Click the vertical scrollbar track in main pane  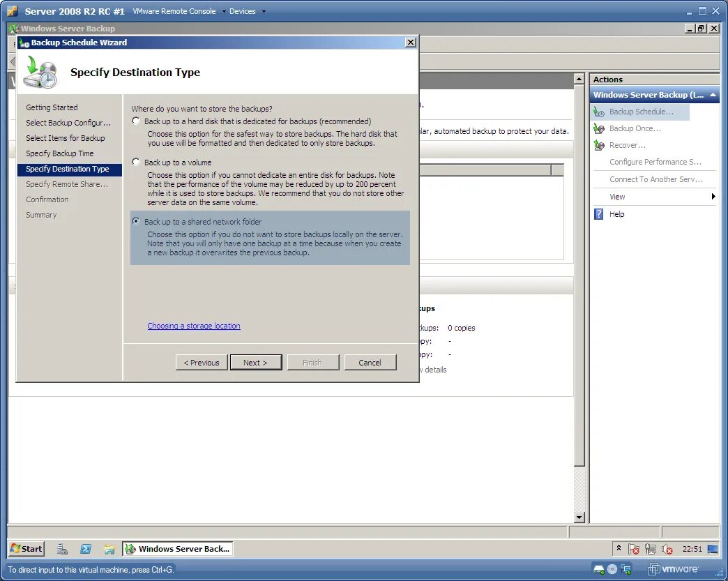tap(579, 488)
